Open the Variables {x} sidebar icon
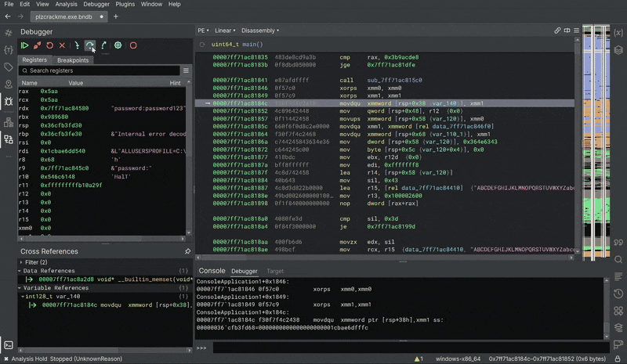627x364 pixels. [x=618, y=32]
